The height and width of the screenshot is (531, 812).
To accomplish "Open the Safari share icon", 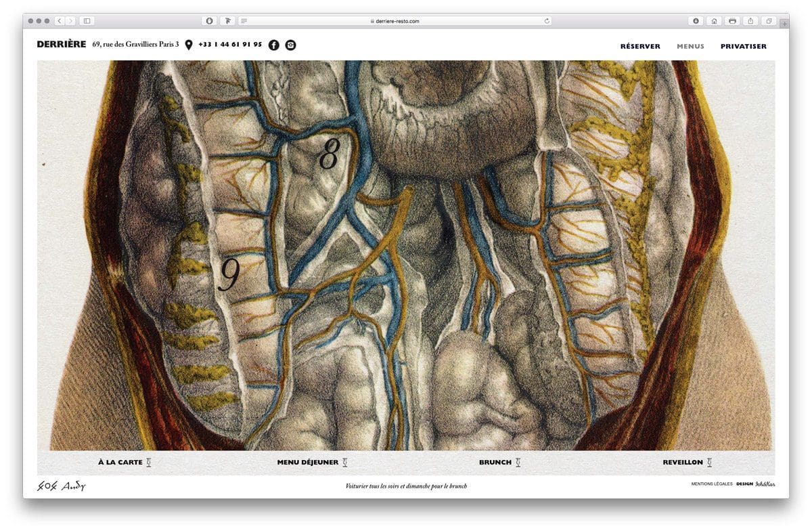I will pyautogui.click(x=750, y=21).
